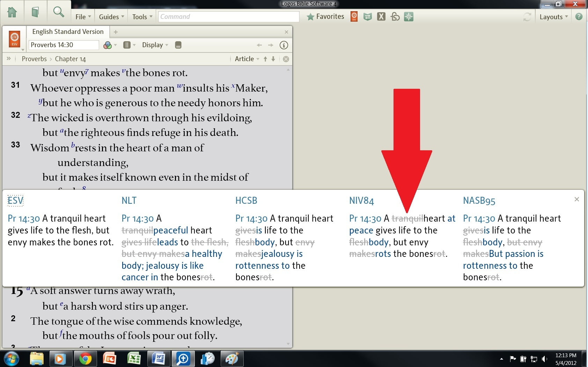The height and width of the screenshot is (367, 588).
Task: Jump to previous article with up arrow
Action: [x=265, y=59]
